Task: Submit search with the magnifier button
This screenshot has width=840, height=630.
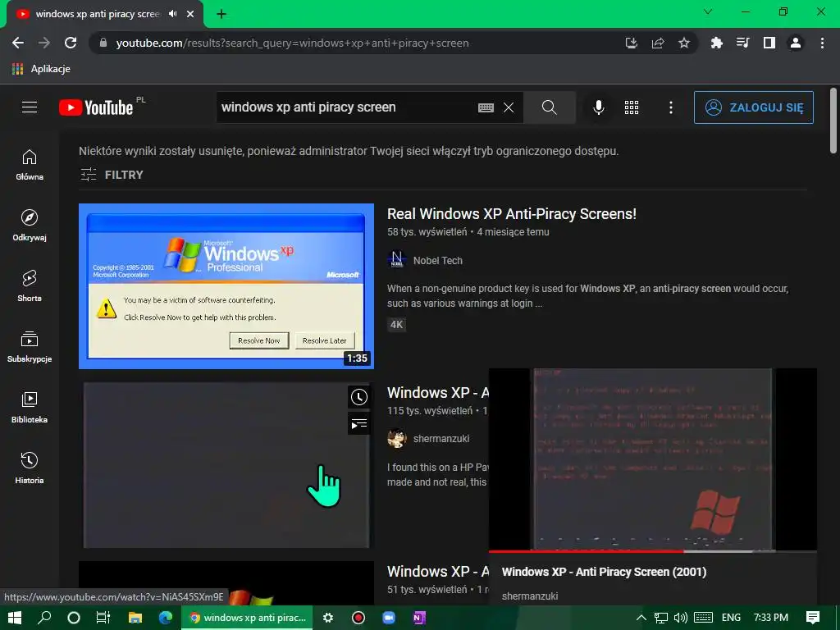Action: pos(549,107)
